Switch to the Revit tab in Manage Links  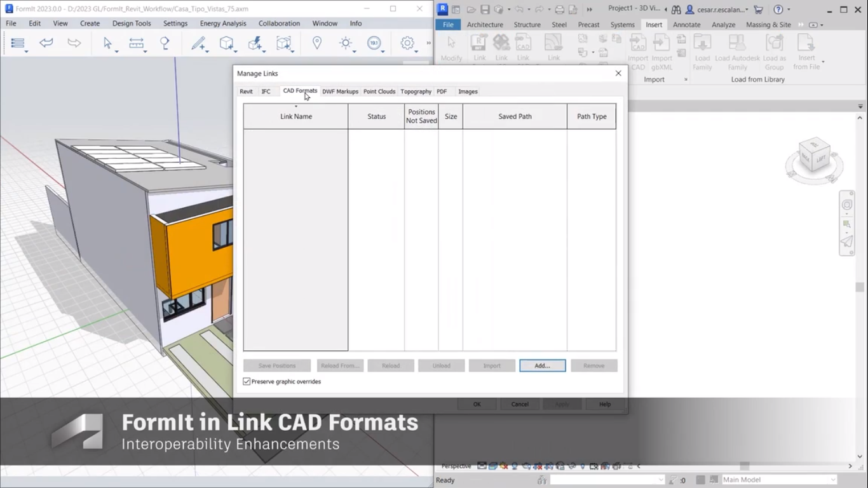[x=246, y=91]
